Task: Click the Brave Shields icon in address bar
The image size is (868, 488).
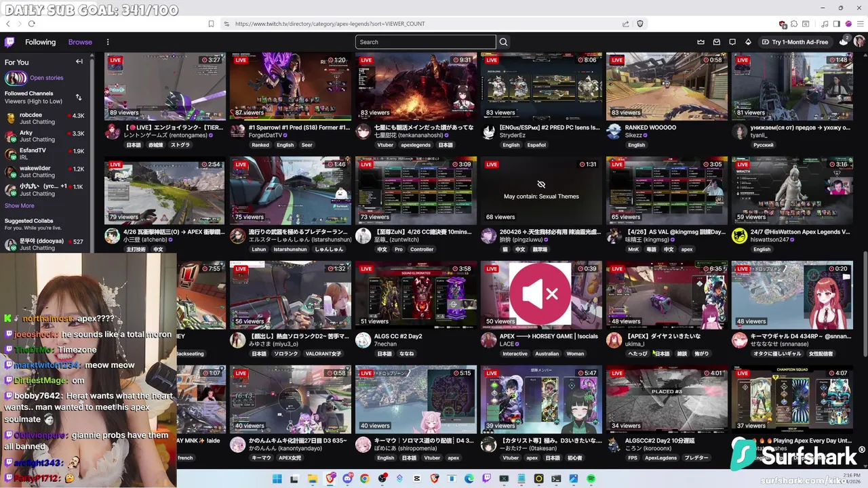Action: click(639, 24)
